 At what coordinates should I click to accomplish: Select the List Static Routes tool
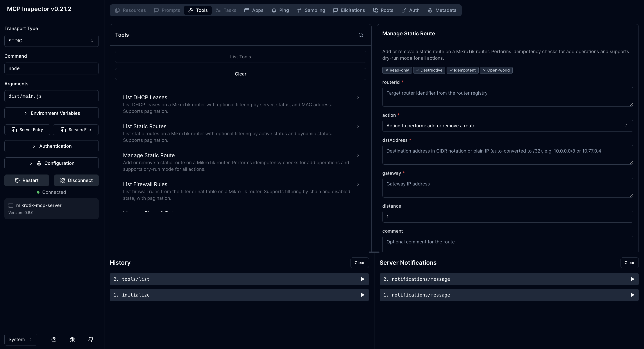240,133
